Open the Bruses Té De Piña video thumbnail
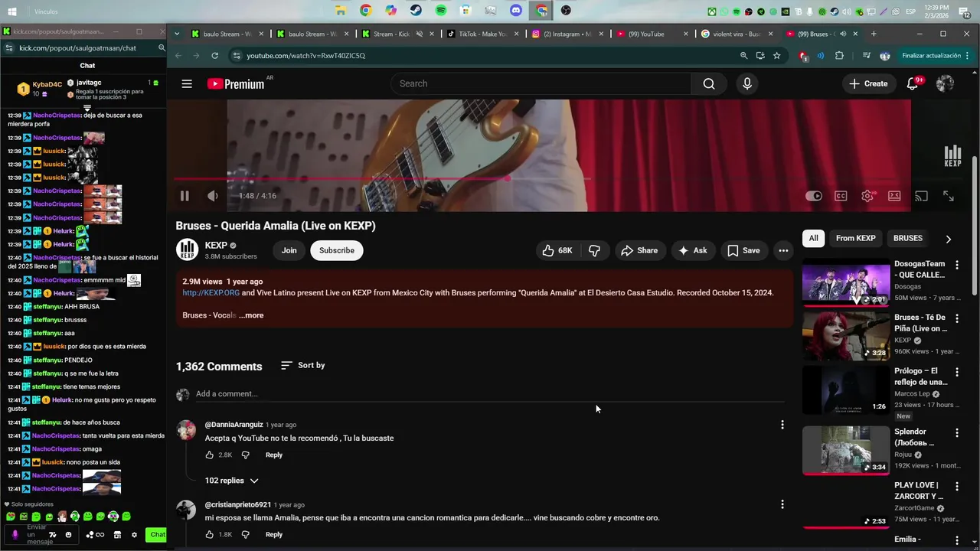 click(x=846, y=336)
